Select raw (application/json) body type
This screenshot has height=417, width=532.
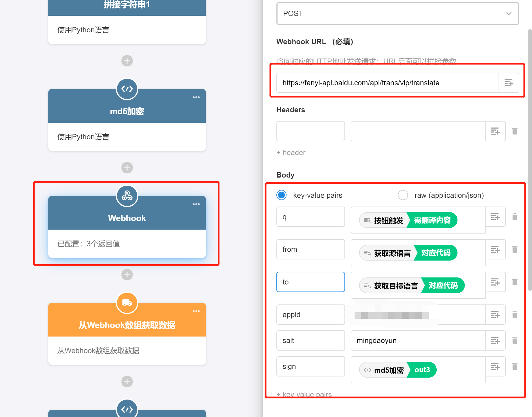tap(403, 195)
